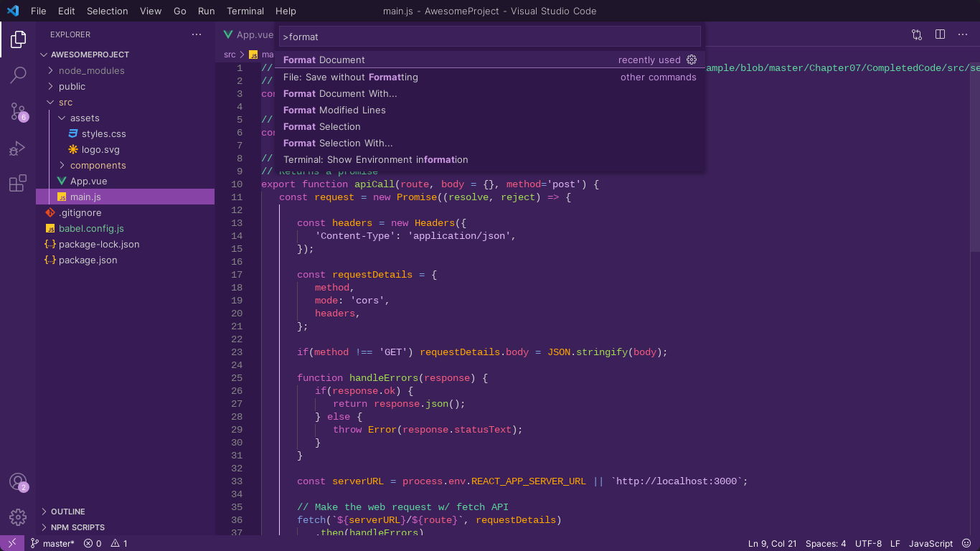
Task: Open the Go menu
Action: point(180,11)
